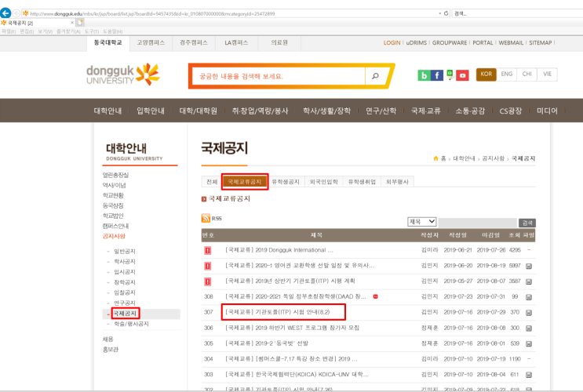Click the 검색 button beside the board search field

point(527,223)
